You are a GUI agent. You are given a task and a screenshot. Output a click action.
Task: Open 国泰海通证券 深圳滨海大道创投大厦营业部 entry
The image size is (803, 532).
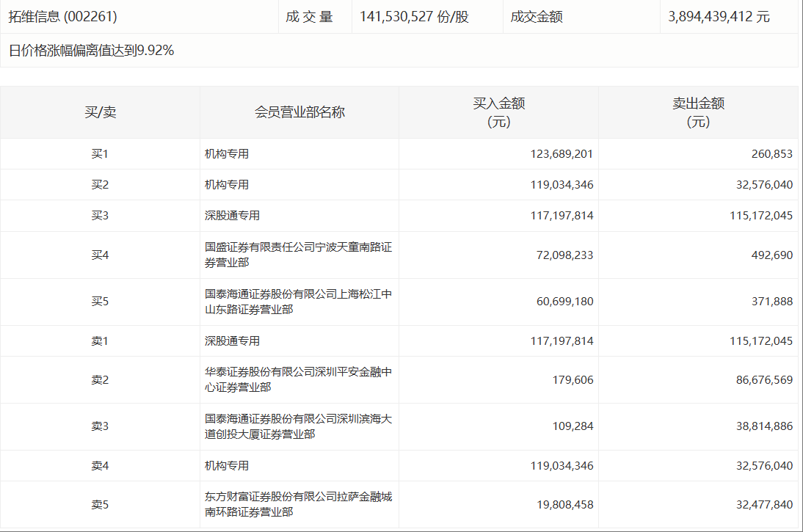pyautogui.click(x=298, y=426)
